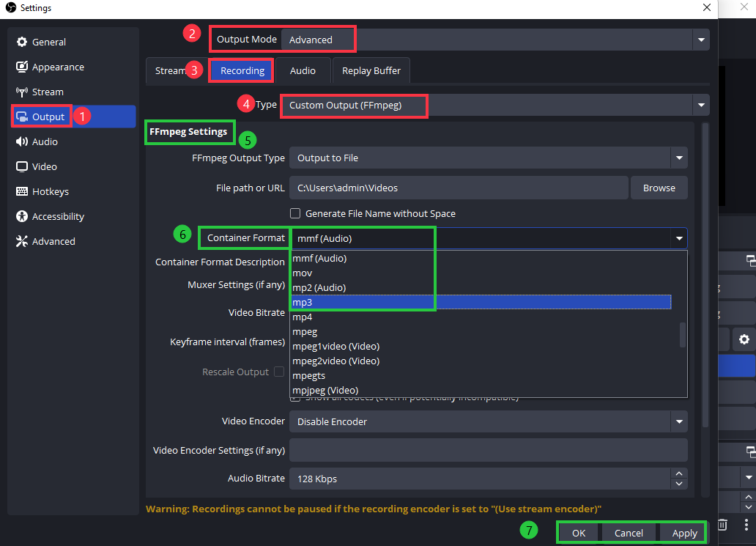Image resolution: width=756 pixels, height=546 pixels.
Task: Expand the FFmpeg Output Type dropdown
Action: coord(489,158)
